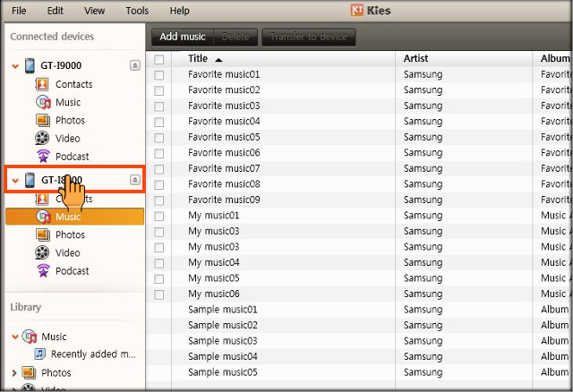Viewport: 573px width, 392px height.
Task: Eject the lower GT-I9000 device
Action: (135, 180)
